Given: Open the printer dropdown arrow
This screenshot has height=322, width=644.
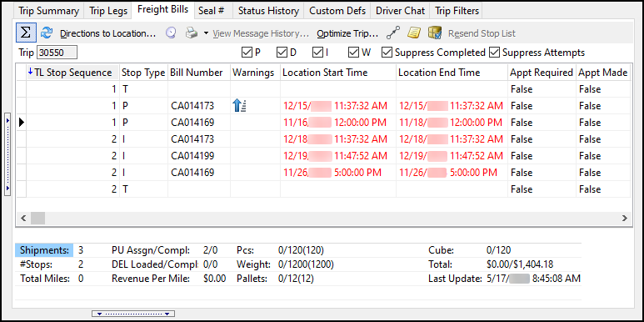Looking at the screenshot, I should [x=206, y=33].
